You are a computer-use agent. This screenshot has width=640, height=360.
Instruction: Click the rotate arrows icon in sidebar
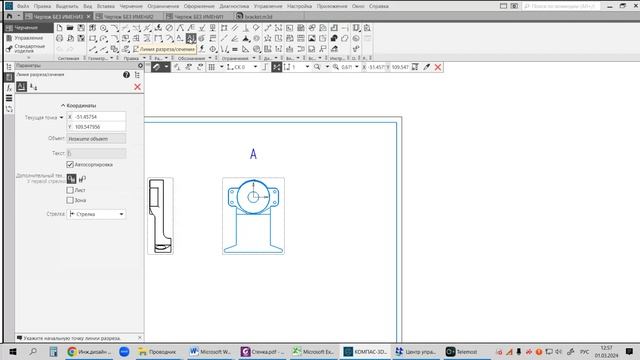9,109
